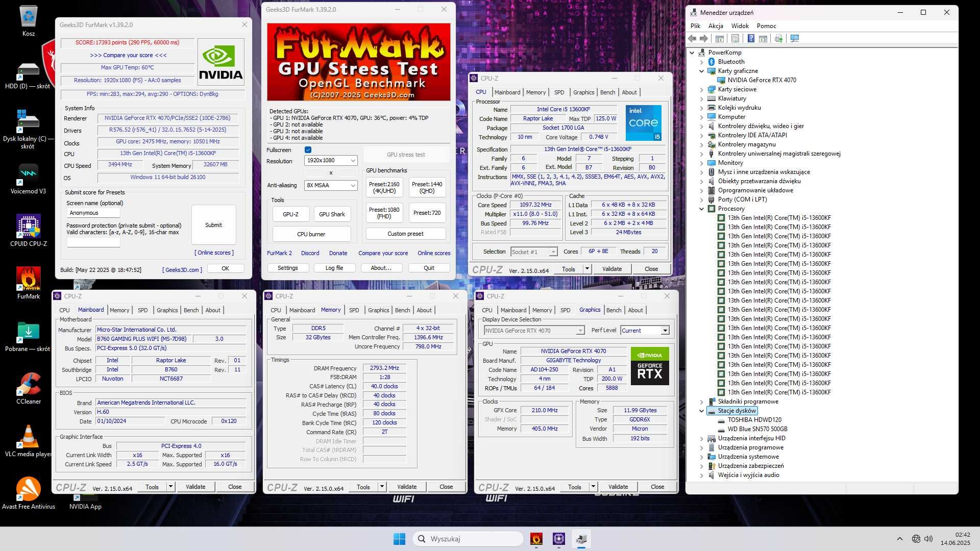
Task: Launch CCleaner desktop icon
Action: tap(29, 388)
